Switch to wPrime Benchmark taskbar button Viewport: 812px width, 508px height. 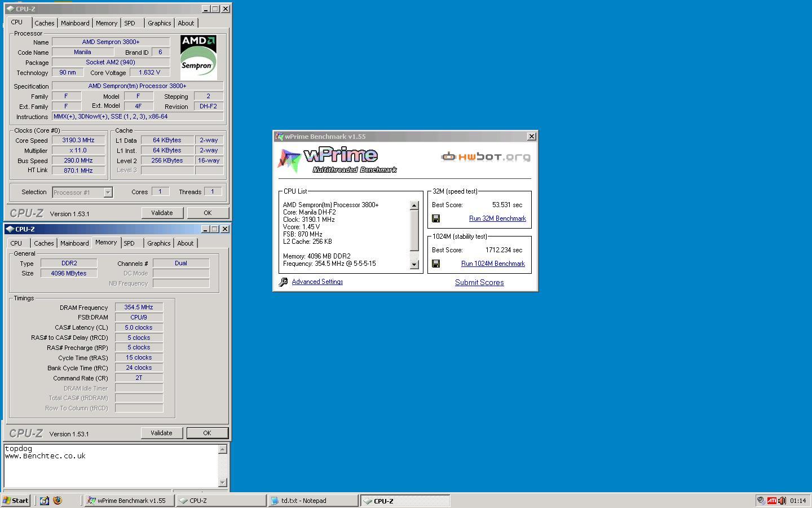[x=129, y=501]
